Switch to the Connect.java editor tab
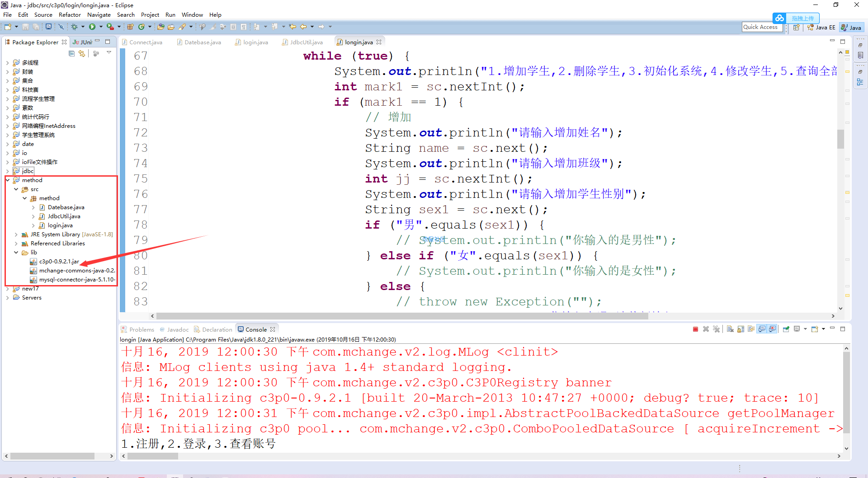 pos(142,42)
